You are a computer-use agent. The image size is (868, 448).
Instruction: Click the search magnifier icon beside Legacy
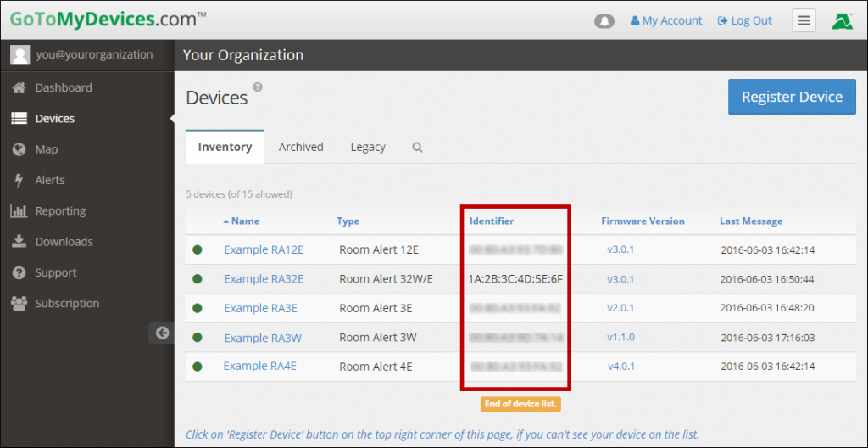(x=417, y=147)
